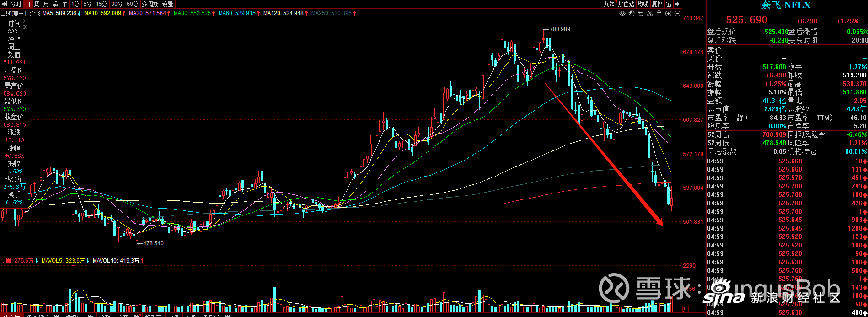Screen dimensions: 868x317
Task: Click the magenta MA20: 571.564 label
Action: point(148,13)
